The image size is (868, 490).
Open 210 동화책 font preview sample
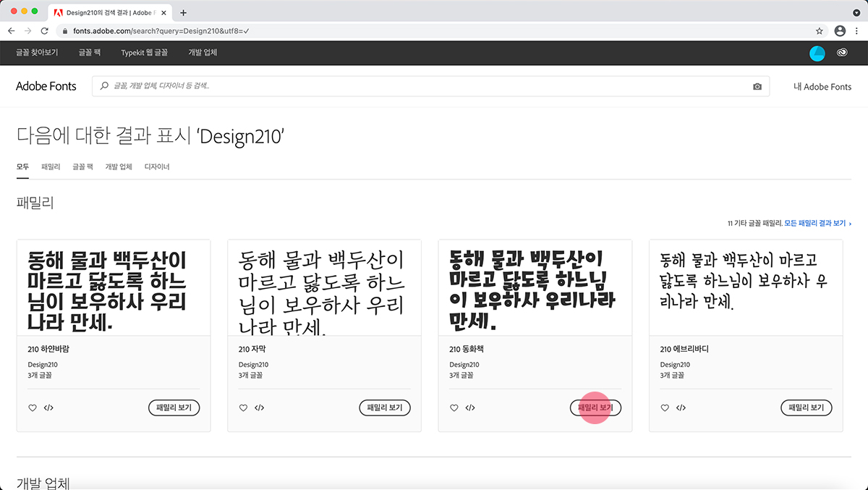point(535,288)
